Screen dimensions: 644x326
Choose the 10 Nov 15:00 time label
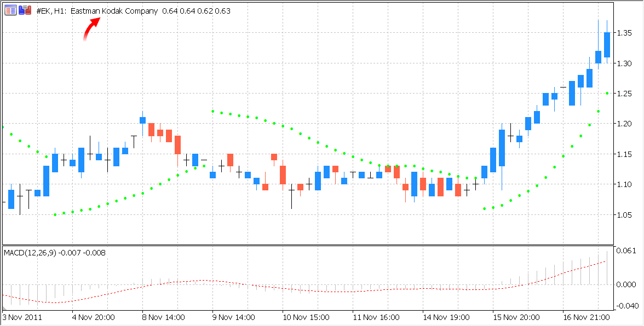click(x=305, y=317)
